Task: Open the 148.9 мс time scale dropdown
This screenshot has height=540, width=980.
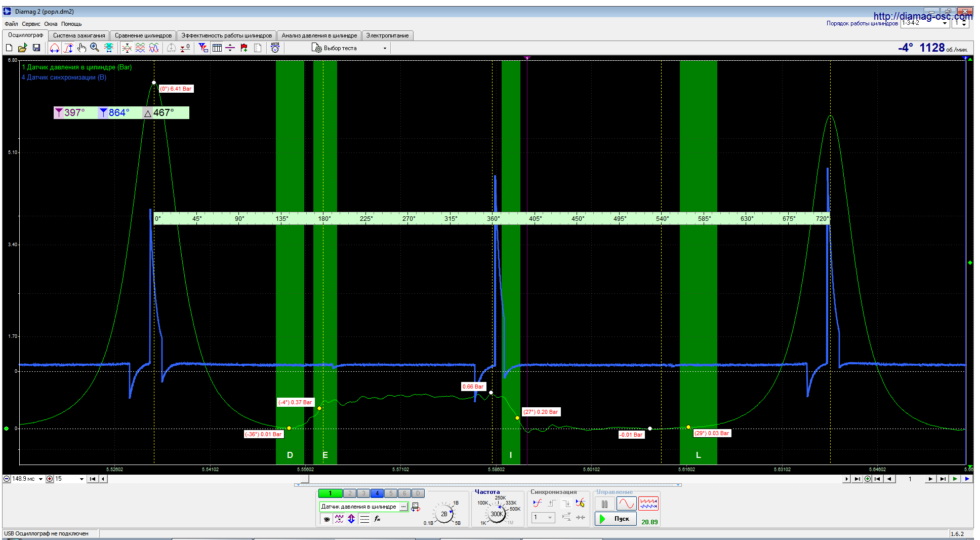Action: pyautogui.click(x=40, y=479)
